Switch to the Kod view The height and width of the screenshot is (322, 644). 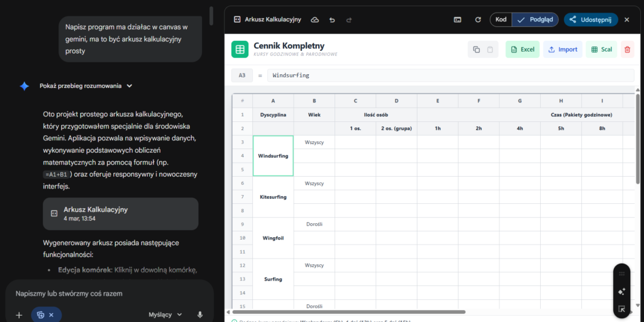pos(501,19)
